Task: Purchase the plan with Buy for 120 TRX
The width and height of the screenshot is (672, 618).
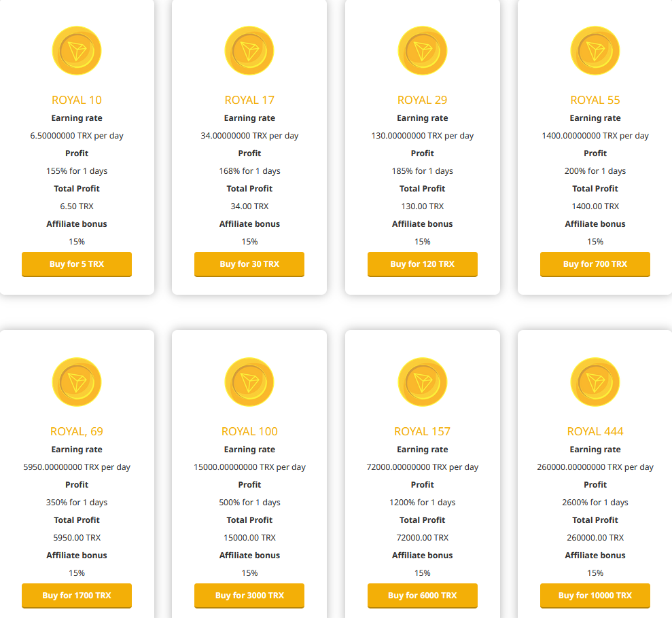Action: (422, 264)
